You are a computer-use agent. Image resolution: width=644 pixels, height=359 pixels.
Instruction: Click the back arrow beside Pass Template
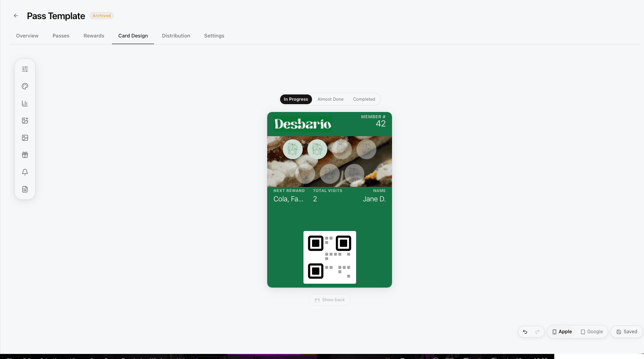coord(16,16)
